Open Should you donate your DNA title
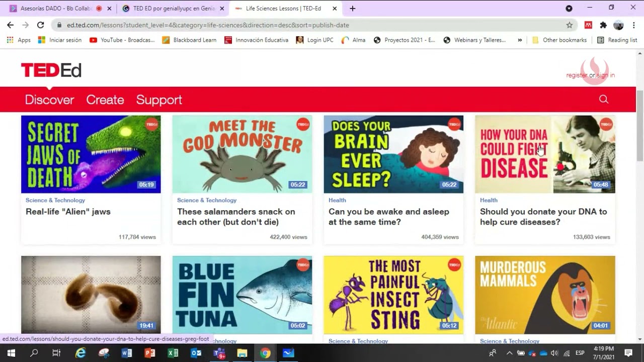 543,217
